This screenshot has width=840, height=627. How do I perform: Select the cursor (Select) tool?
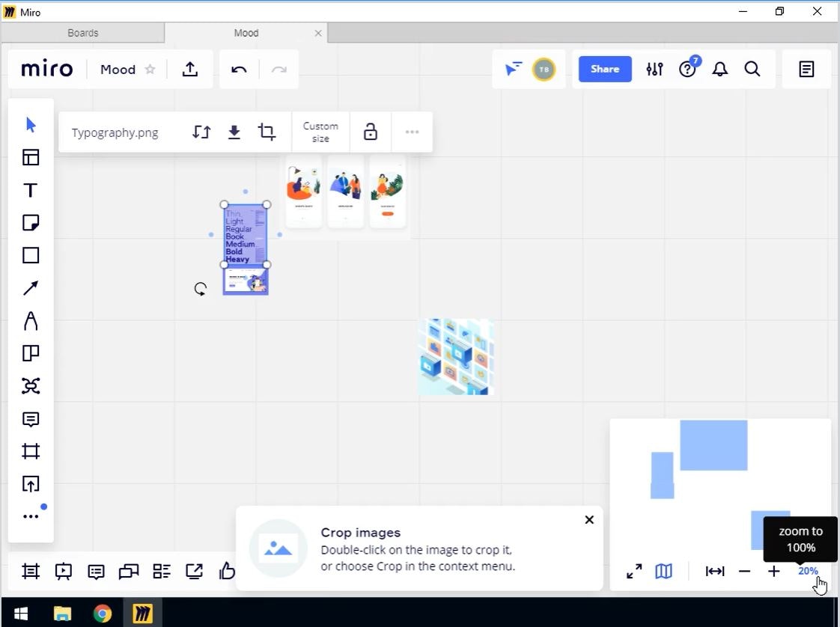click(31, 125)
